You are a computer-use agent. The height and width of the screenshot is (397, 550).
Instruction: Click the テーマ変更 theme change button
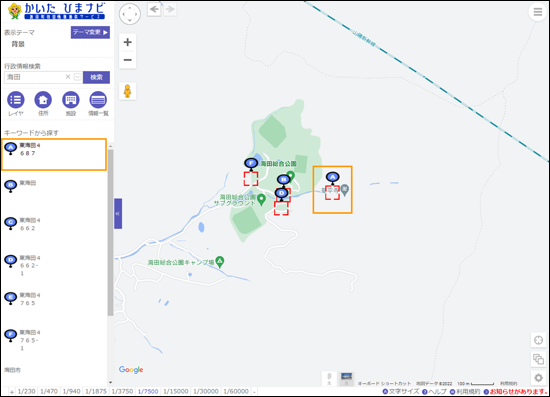click(x=90, y=32)
